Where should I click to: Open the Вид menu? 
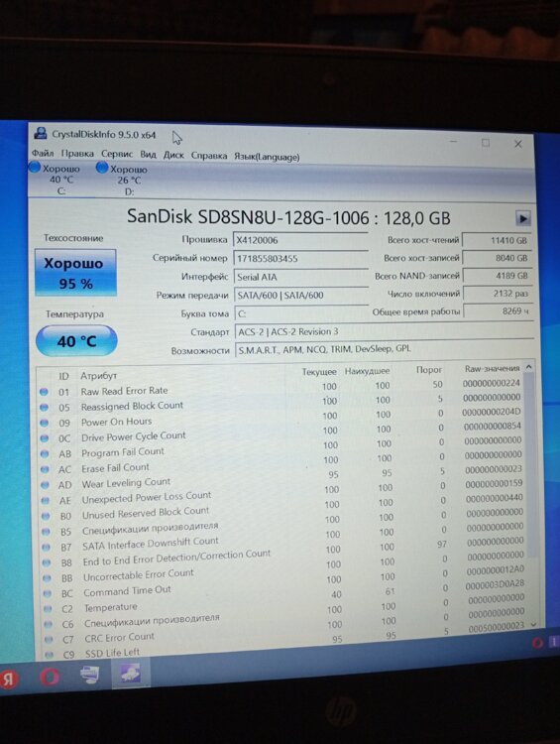click(x=148, y=155)
